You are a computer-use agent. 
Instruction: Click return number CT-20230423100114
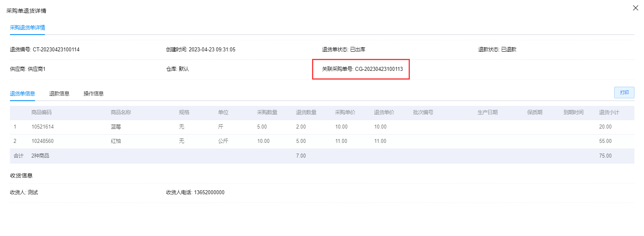[x=56, y=49]
